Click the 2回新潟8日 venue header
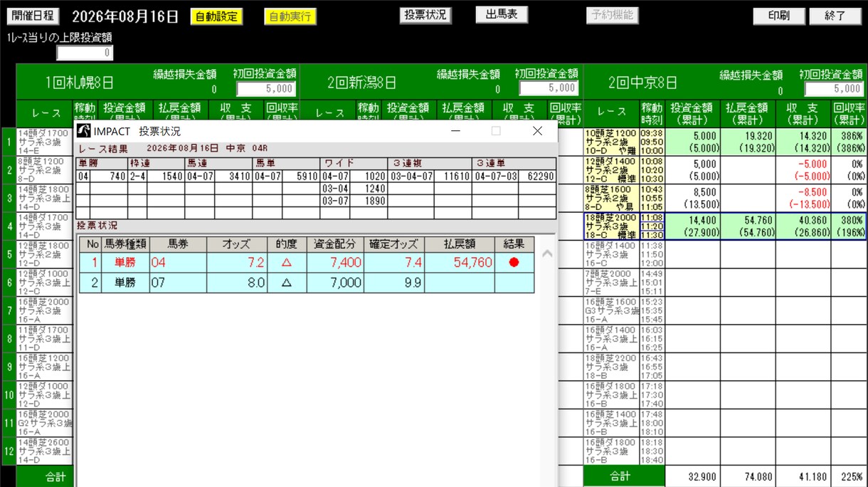868x487 pixels. click(x=361, y=83)
